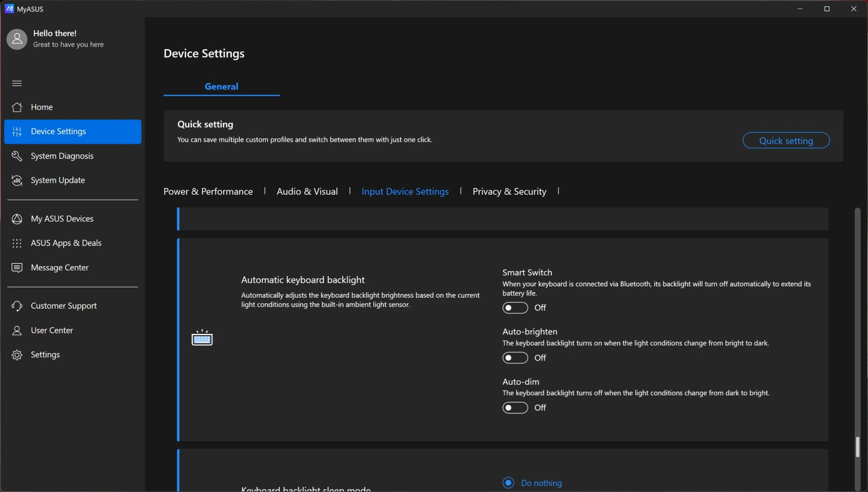This screenshot has width=868, height=492.
Task: Open Message Center page
Action: click(72, 267)
